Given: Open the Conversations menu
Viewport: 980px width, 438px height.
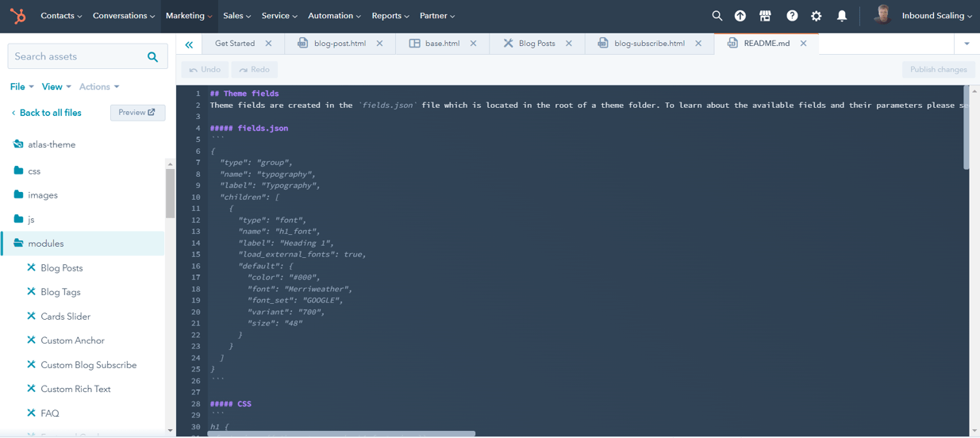Looking at the screenshot, I should pyautogui.click(x=124, y=16).
